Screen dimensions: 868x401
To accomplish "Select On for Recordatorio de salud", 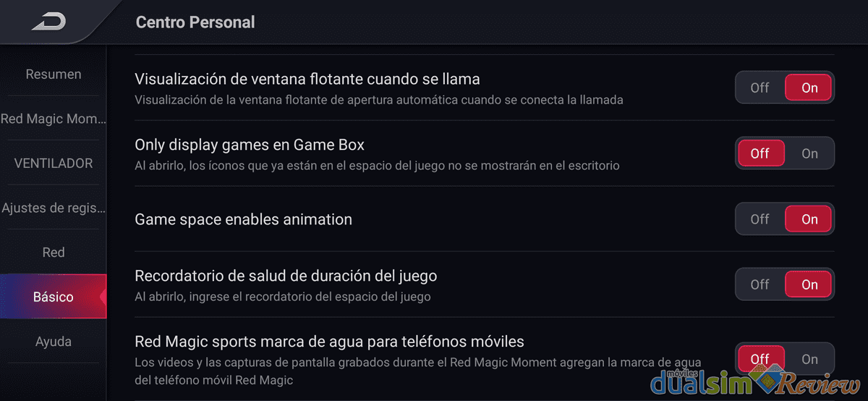I will point(809,284).
